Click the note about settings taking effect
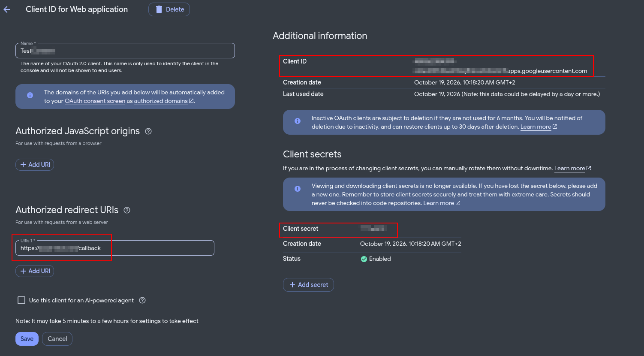Screen dimensions: 644x356 point(107,321)
